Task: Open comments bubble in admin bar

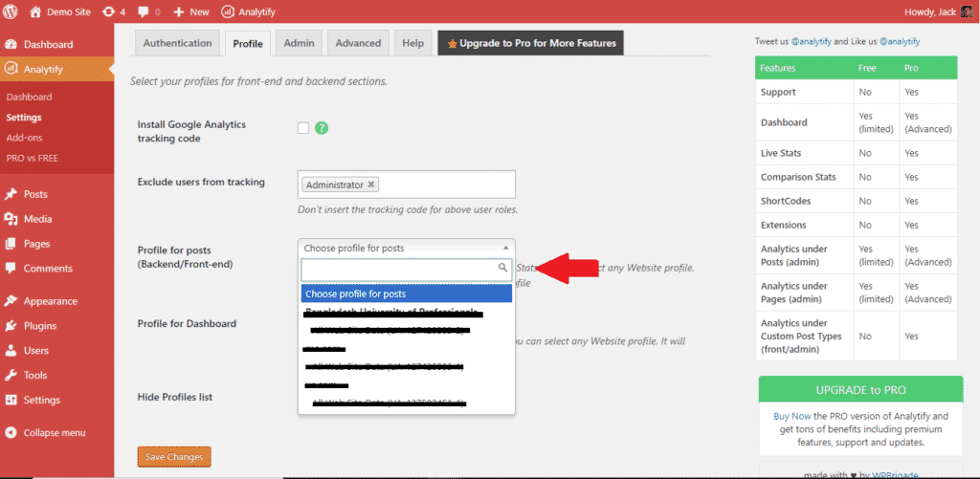Action: pyautogui.click(x=148, y=11)
